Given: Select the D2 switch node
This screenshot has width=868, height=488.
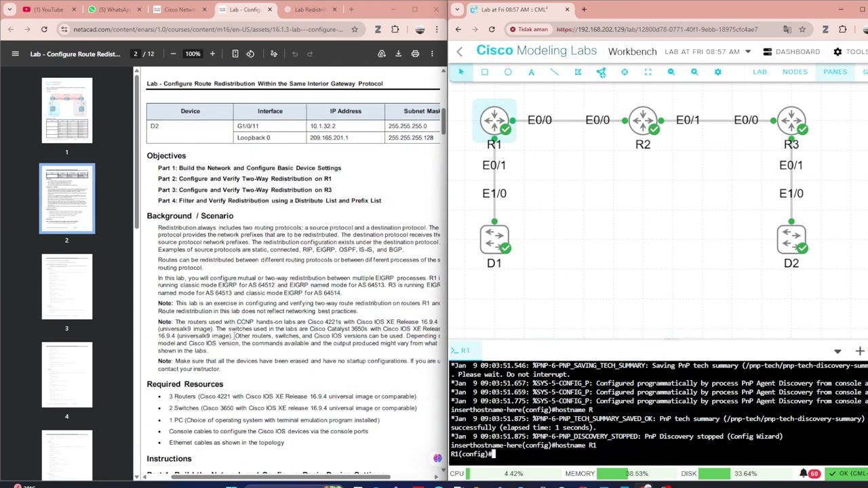Looking at the screenshot, I should (x=791, y=240).
